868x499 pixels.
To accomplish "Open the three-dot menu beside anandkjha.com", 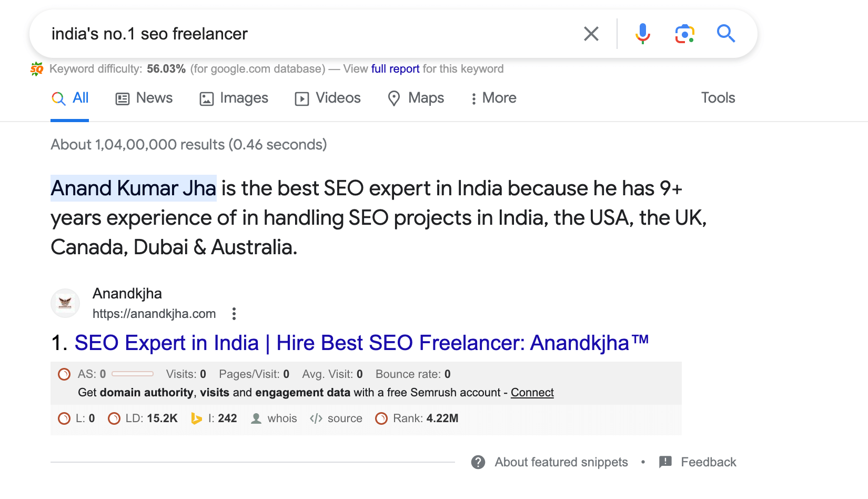I will [x=234, y=314].
